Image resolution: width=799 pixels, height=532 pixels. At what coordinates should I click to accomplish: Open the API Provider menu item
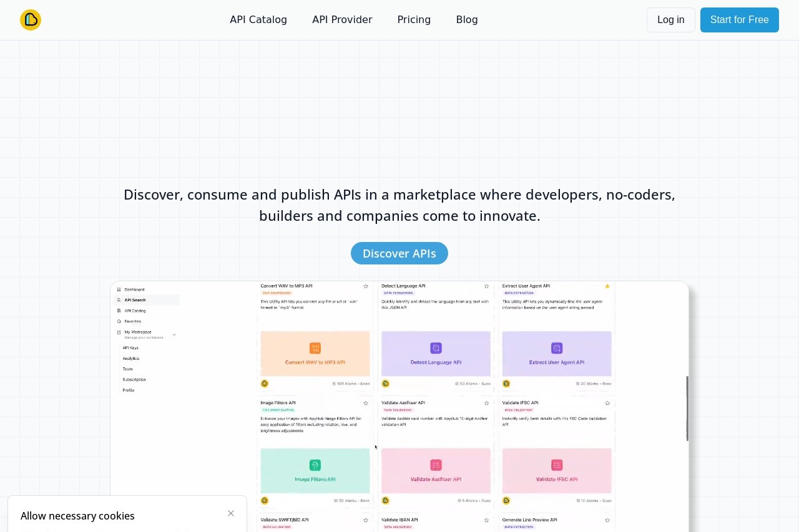pos(342,20)
